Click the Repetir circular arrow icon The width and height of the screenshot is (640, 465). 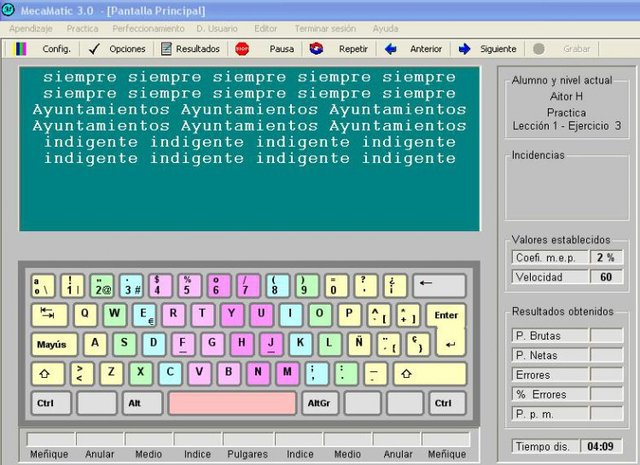[316, 49]
